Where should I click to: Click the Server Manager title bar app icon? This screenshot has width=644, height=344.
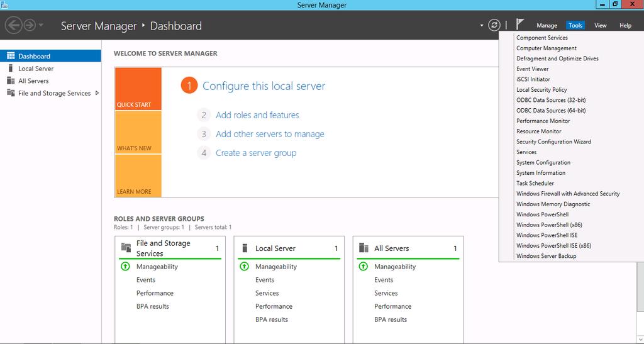tap(4, 4)
